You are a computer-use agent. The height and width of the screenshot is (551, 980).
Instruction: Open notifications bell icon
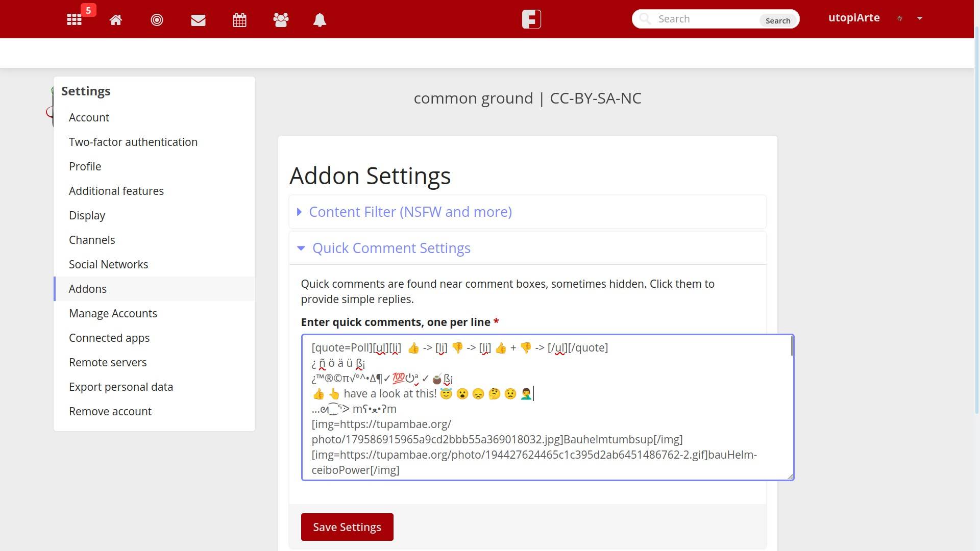click(320, 20)
